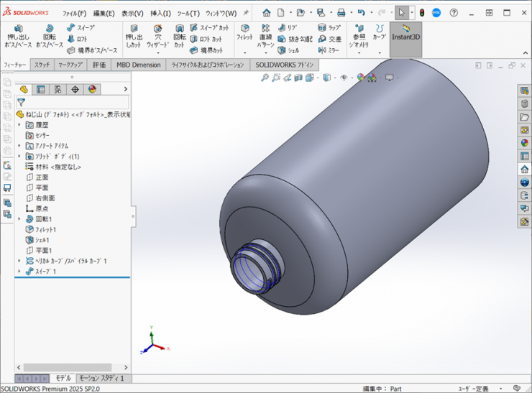Open the Design Library in task pane
This screenshot has height=393, width=532.
click(525, 104)
